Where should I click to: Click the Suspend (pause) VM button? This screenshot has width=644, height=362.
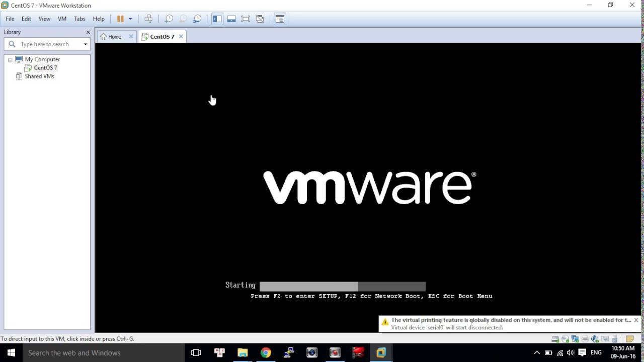120,19
